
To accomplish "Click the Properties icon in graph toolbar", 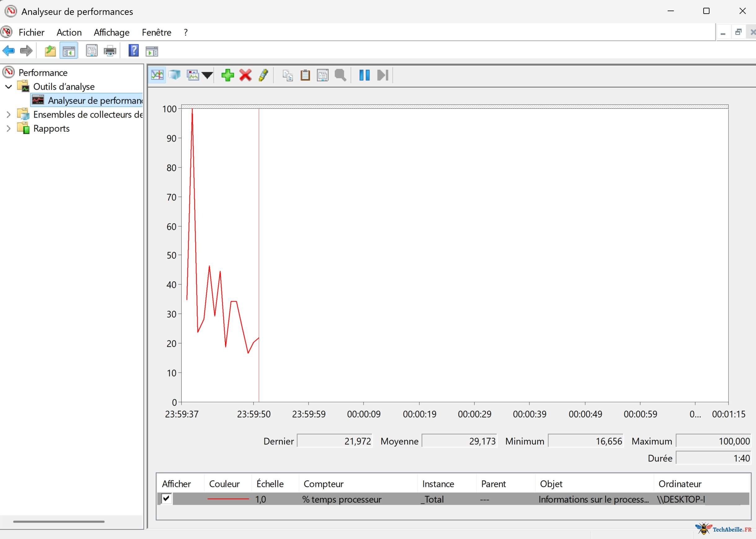I will 323,75.
